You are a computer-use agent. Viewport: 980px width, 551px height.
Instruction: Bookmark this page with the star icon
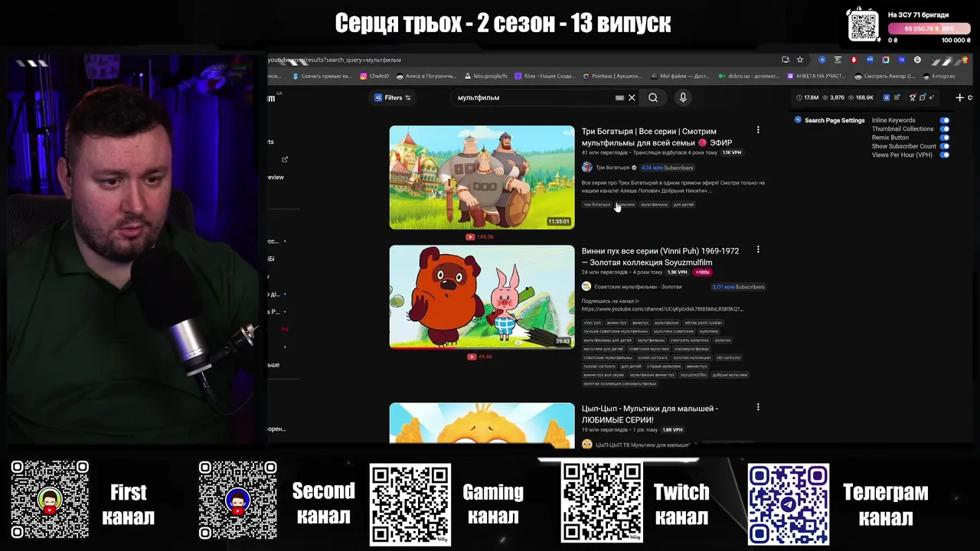tap(800, 60)
